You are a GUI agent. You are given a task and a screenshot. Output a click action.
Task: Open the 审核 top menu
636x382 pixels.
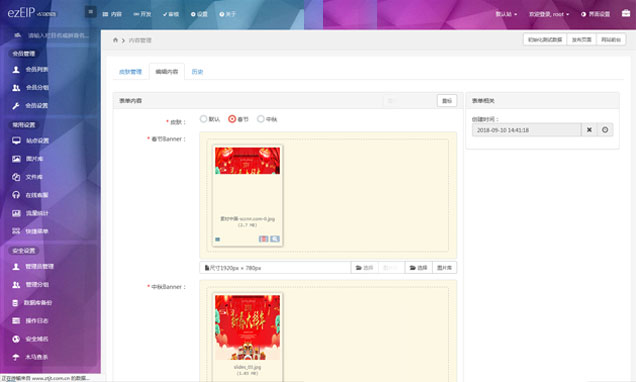pos(171,14)
